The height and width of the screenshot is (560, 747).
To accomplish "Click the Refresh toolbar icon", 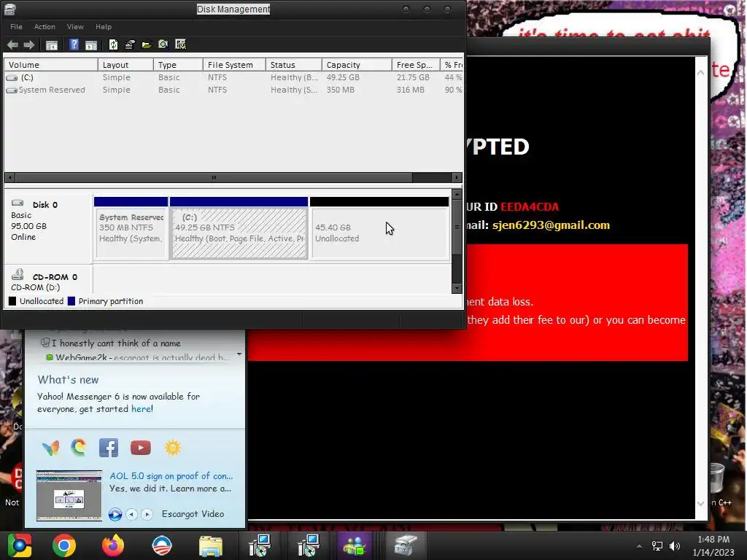I will 113,44.
